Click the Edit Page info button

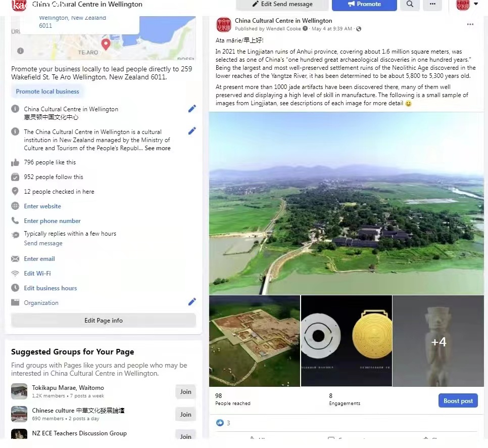(104, 320)
